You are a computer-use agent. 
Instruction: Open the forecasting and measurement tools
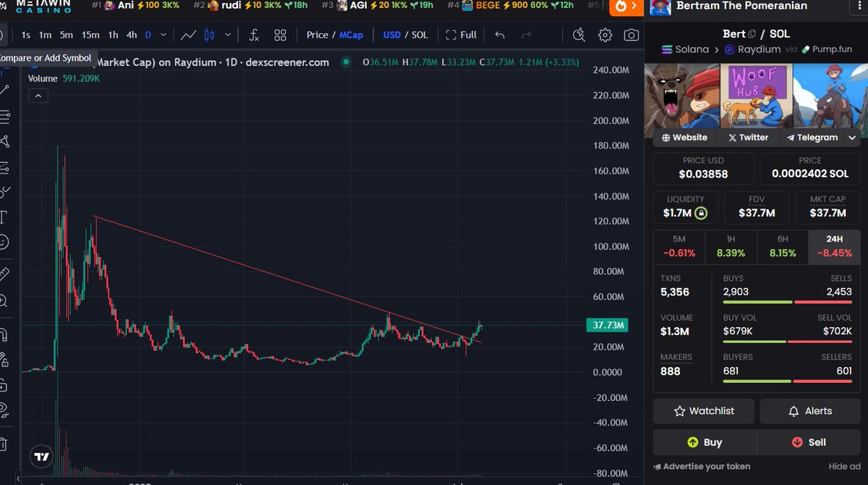pos(4,166)
